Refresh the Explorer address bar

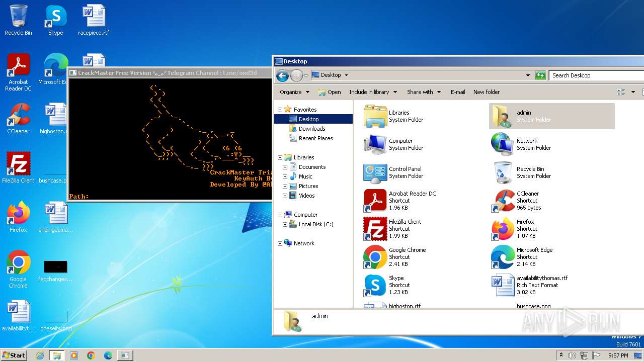[x=540, y=75]
